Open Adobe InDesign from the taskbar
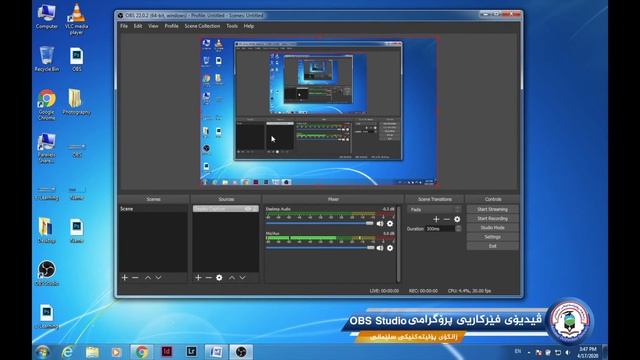Image resolution: width=640 pixels, height=360 pixels. (167, 351)
